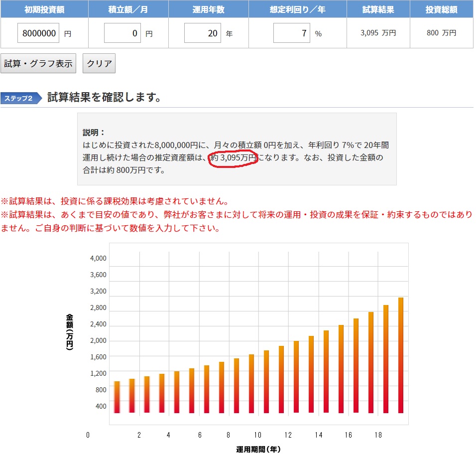476x459 pixels.
Task: Focus the 想定利回り input showing 7
Action: coord(291,33)
